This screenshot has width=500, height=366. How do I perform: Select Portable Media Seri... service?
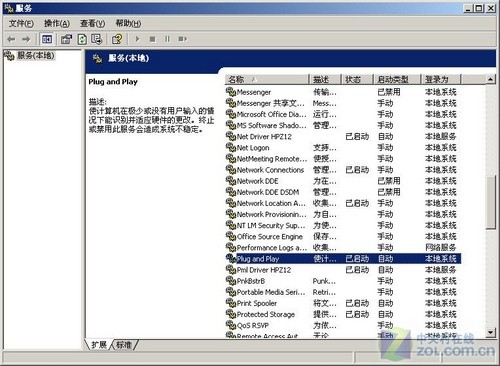click(271, 292)
